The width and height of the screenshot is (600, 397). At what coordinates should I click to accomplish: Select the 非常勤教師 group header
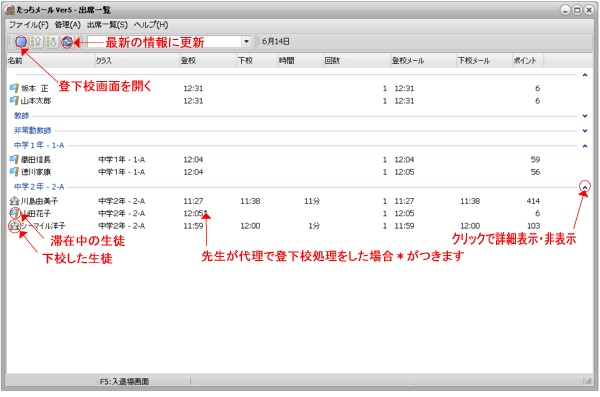click(33, 131)
